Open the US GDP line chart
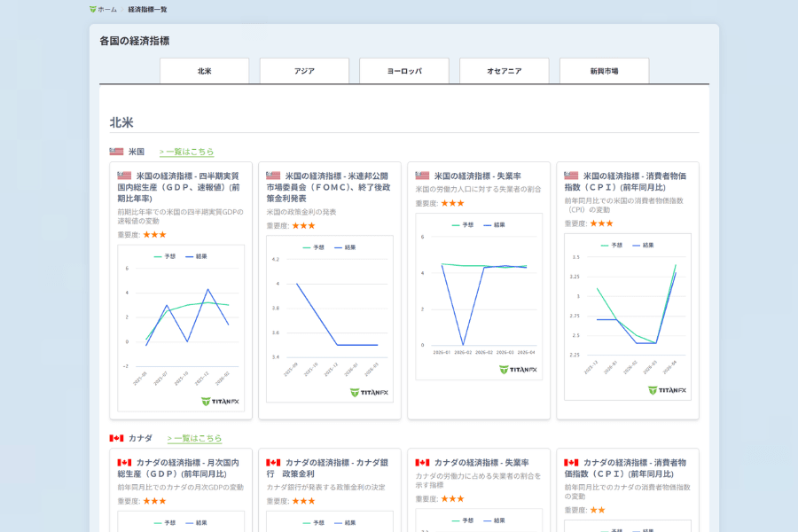The width and height of the screenshot is (798, 532). point(181,328)
